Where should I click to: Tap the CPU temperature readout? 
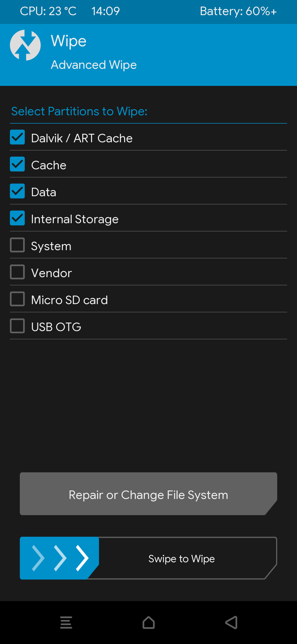48,11
